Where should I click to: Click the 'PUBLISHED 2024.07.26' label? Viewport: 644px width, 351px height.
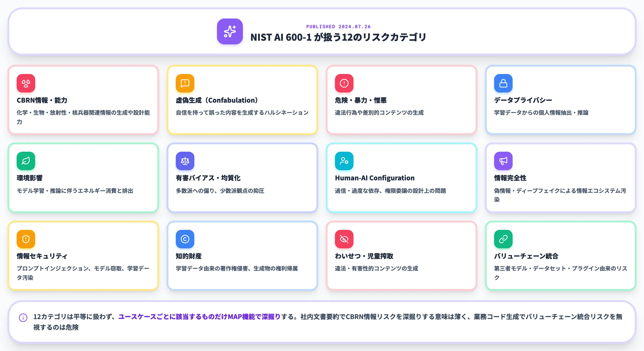click(338, 27)
